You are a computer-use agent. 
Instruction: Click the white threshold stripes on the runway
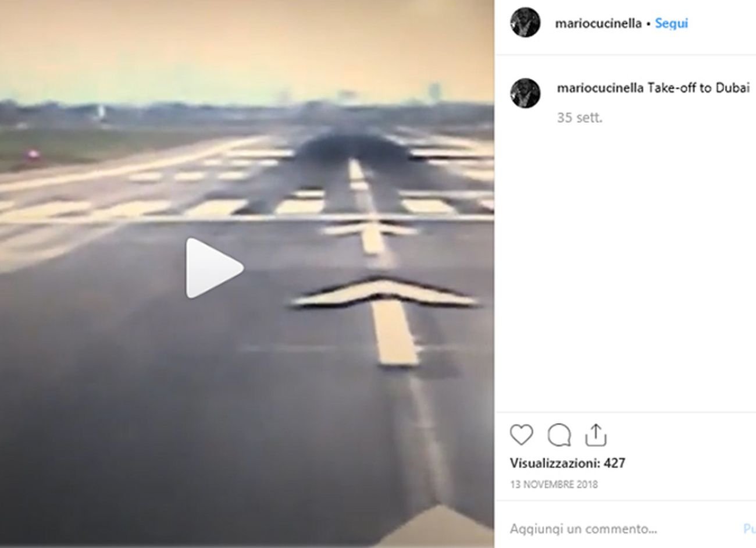[x=244, y=205]
